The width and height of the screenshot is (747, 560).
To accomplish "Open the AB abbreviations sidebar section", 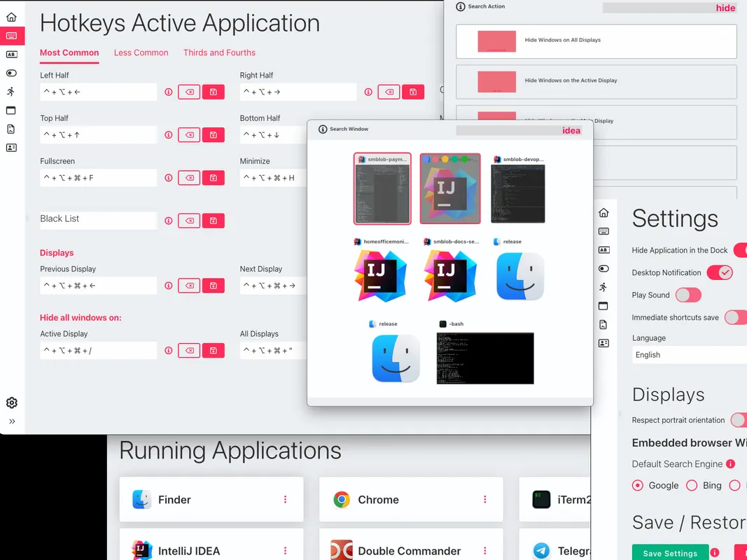I will tap(11, 54).
